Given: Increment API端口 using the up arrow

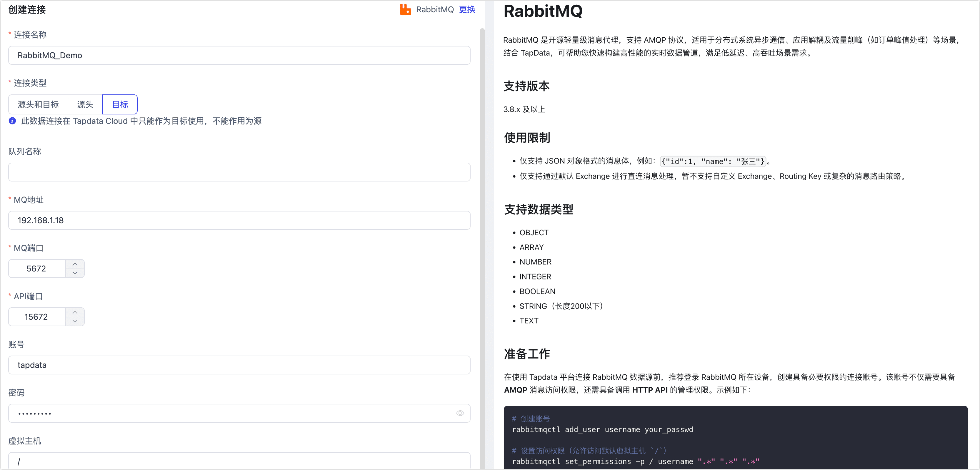Looking at the screenshot, I should 75,312.
